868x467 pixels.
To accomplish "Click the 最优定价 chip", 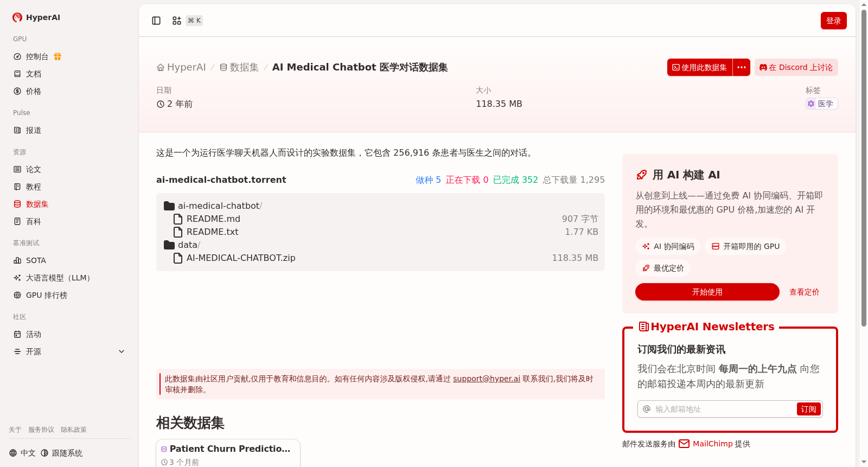I will coord(663,268).
